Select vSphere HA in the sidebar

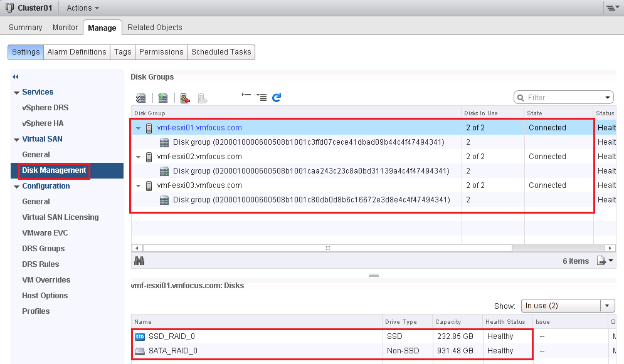(x=43, y=123)
